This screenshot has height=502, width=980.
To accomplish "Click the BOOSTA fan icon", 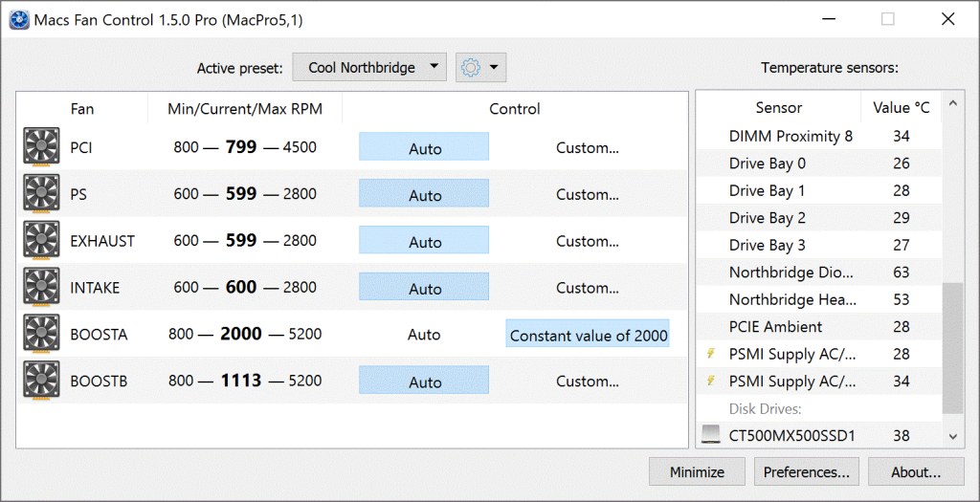I will coord(41,335).
